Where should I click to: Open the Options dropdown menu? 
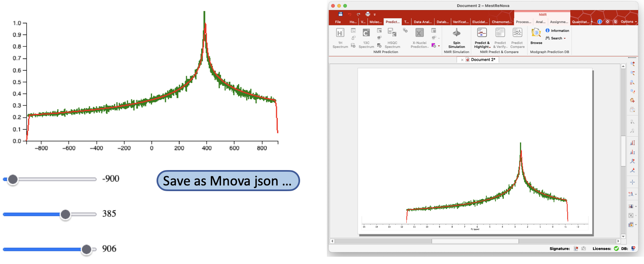coord(629,22)
